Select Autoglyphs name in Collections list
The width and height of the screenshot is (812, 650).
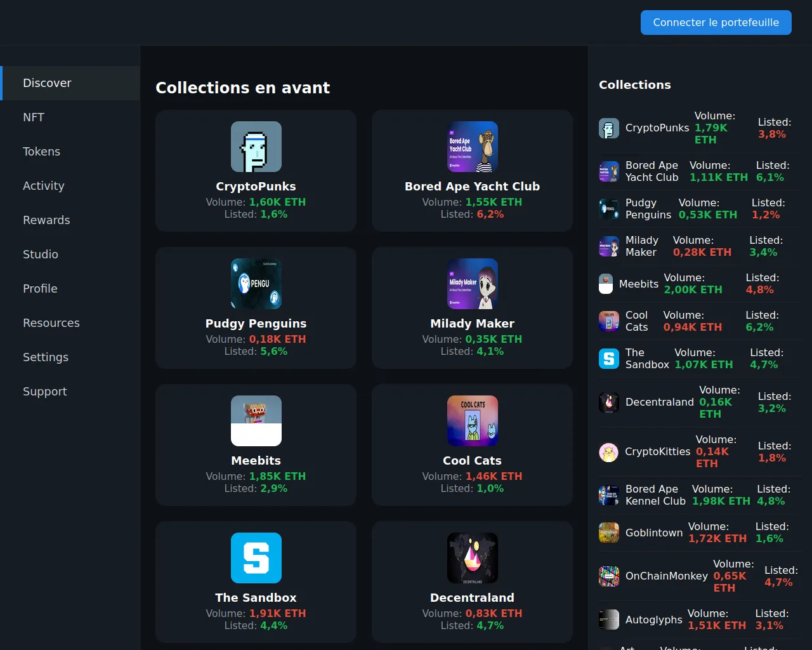click(654, 620)
